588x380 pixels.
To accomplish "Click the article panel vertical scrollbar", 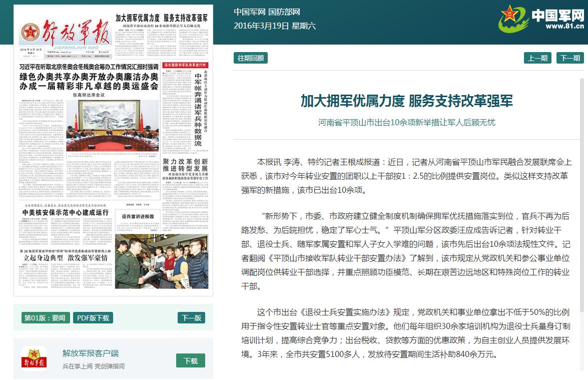I will click(x=581, y=200).
